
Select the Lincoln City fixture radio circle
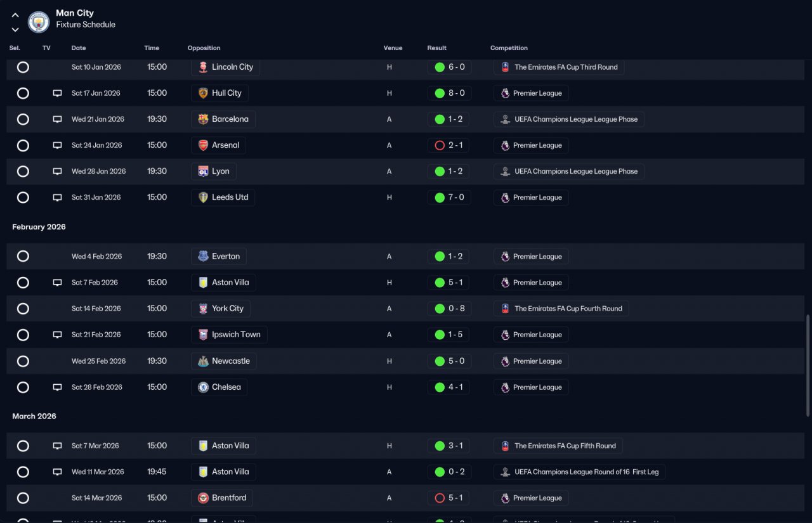point(23,67)
